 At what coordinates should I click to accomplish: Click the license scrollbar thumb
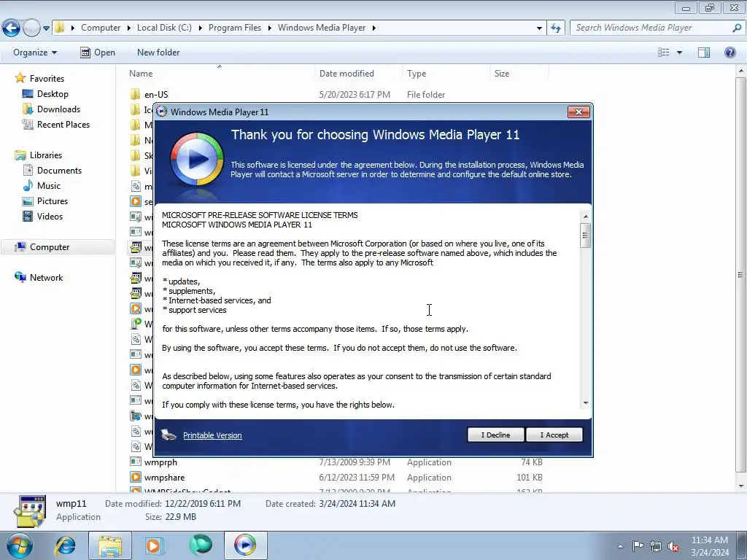click(x=586, y=236)
